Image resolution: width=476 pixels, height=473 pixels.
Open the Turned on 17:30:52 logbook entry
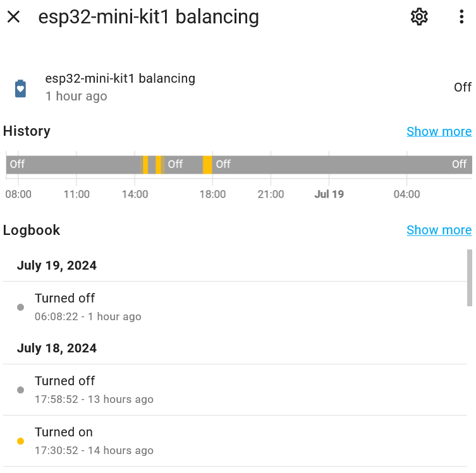[95, 440]
